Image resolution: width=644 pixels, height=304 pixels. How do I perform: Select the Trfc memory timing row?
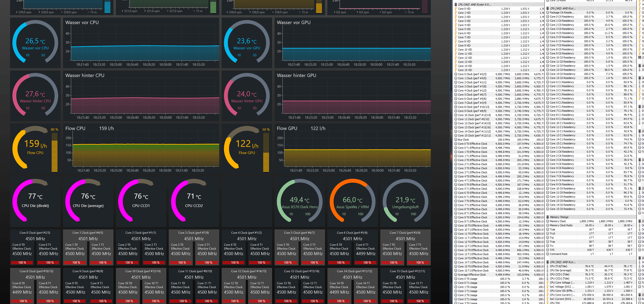(552, 250)
